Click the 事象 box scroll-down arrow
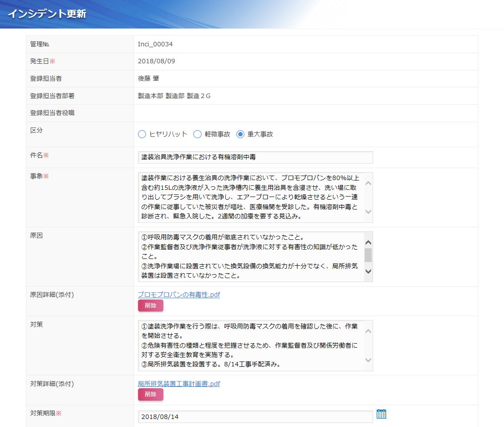Image resolution: width=504 pixels, height=427 pixels. (368, 212)
